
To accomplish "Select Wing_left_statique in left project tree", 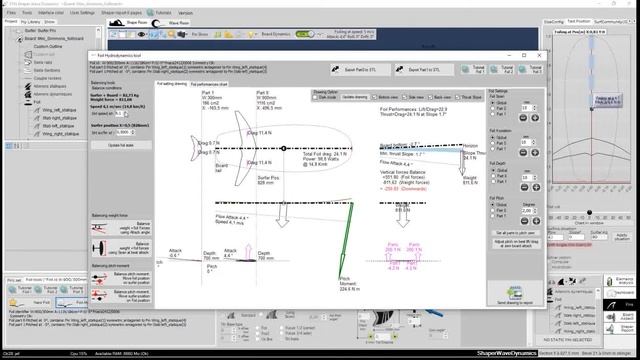I will (x=60, y=110).
